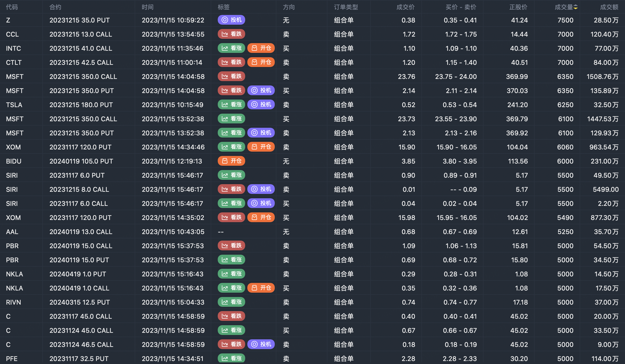The height and width of the screenshot is (364, 625).
Task: Click 投机 tag on TSLA row
Action: coord(261,105)
